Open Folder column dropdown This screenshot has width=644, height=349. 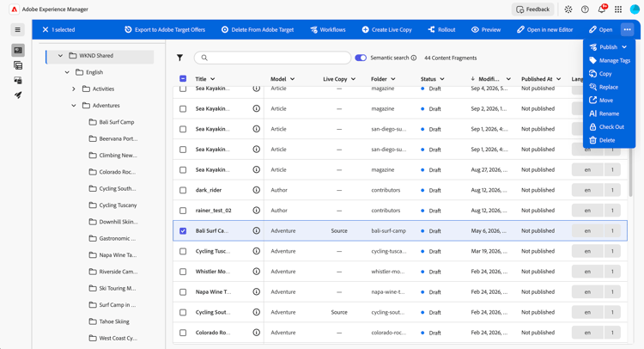[x=393, y=79]
